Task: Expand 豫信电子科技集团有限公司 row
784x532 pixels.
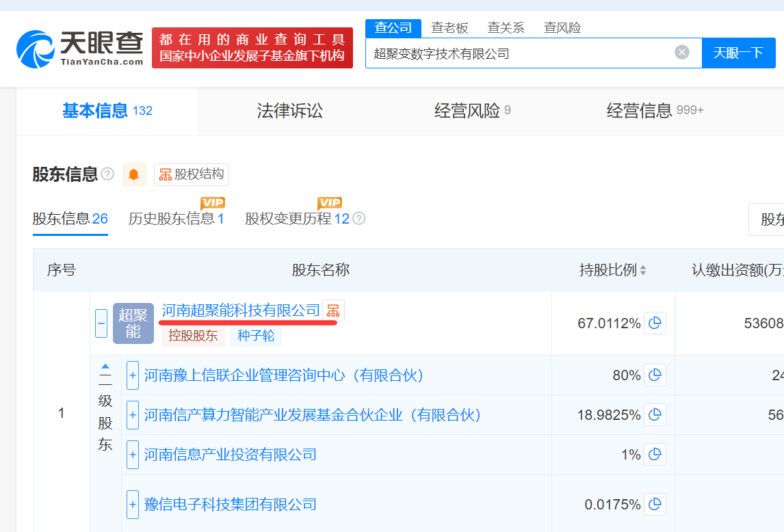Action: point(133,505)
